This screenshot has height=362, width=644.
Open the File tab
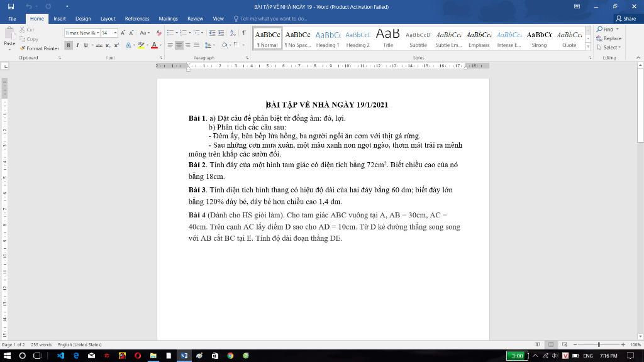13,18
